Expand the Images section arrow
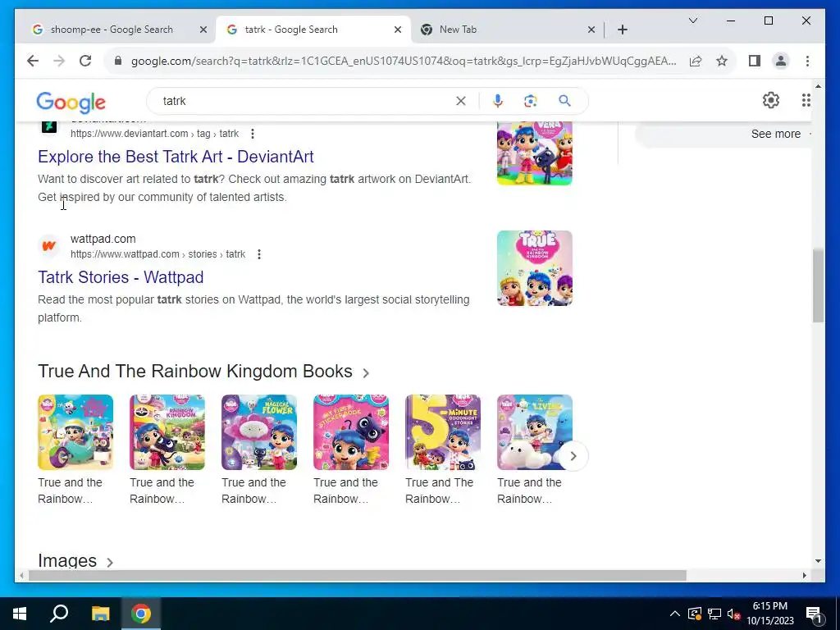The height and width of the screenshot is (630, 840). point(110,562)
